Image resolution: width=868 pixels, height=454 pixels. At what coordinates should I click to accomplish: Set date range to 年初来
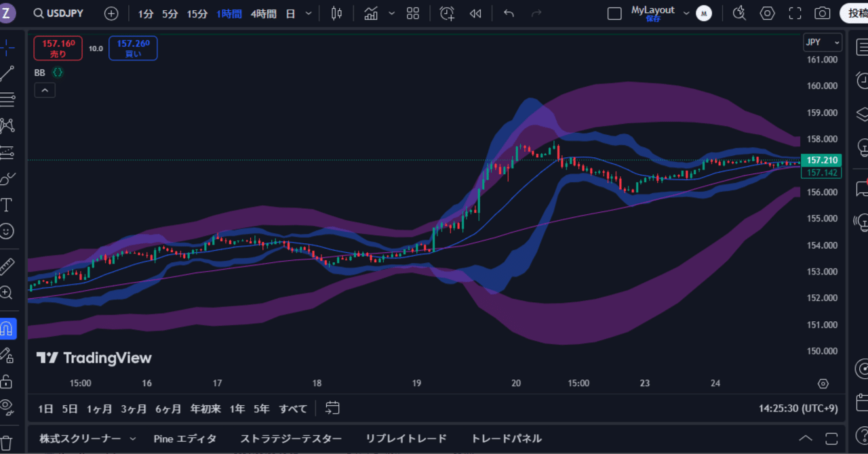tap(205, 409)
